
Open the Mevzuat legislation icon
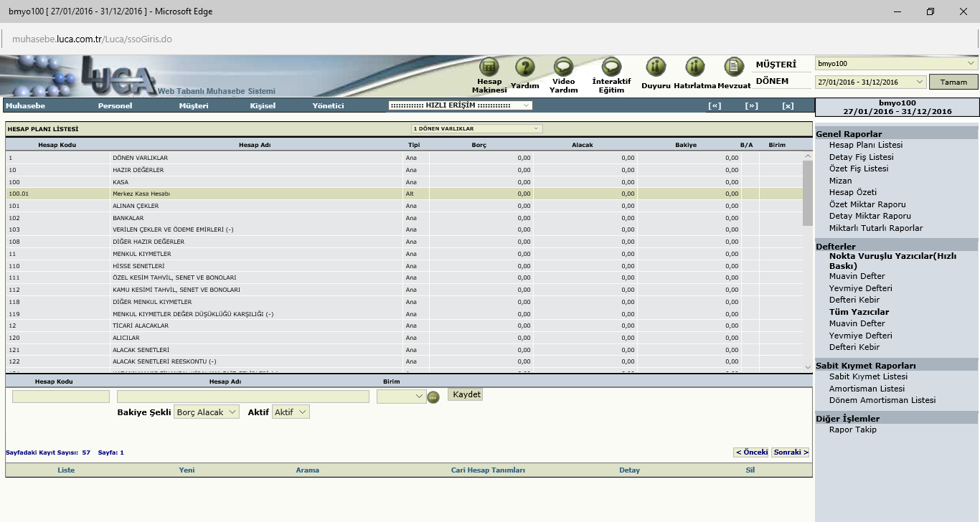(x=734, y=67)
